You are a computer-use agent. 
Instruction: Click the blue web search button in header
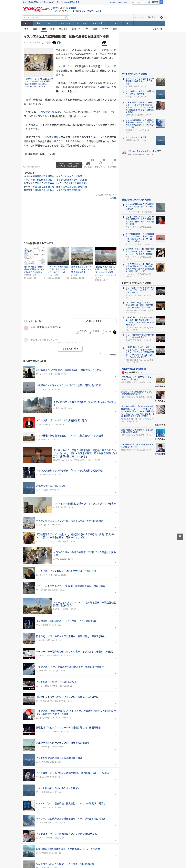pyautogui.click(x=161, y=2)
